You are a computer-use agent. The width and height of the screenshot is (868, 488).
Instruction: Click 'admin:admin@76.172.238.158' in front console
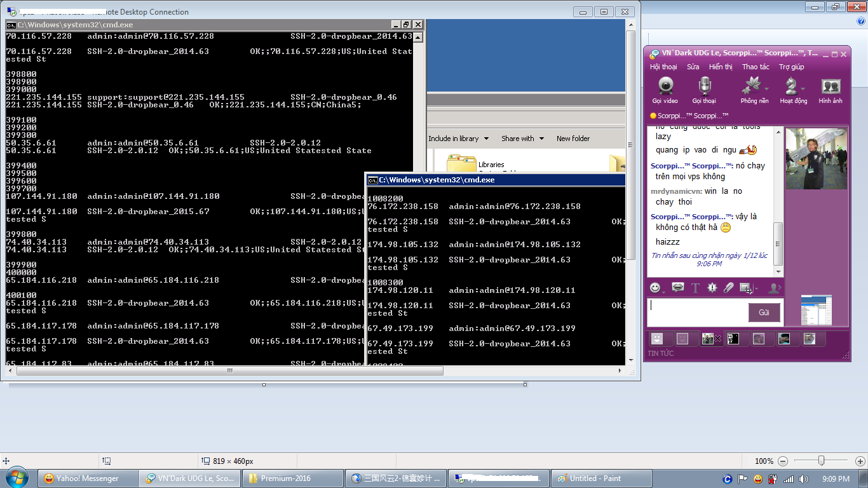pyautogui.click(x=515, y=207)
